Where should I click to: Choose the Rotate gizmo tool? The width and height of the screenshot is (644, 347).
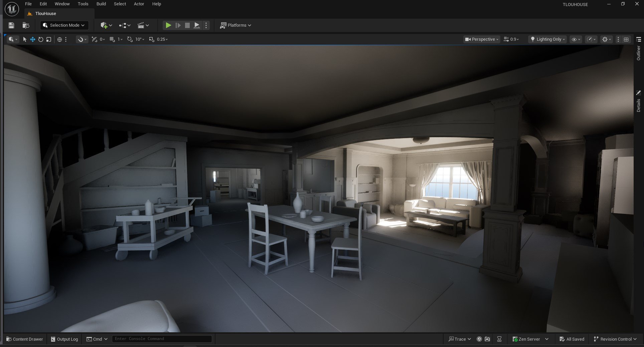point(41,39)
